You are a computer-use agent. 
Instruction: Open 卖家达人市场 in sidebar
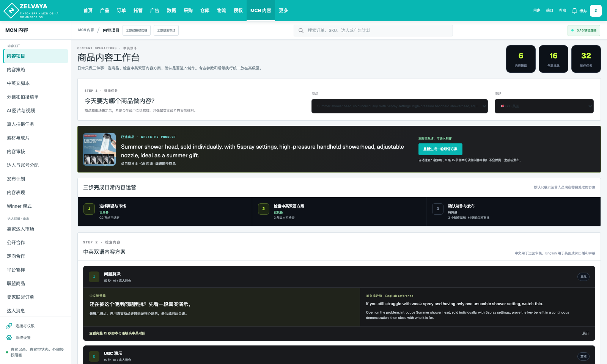tap(35, 229)
